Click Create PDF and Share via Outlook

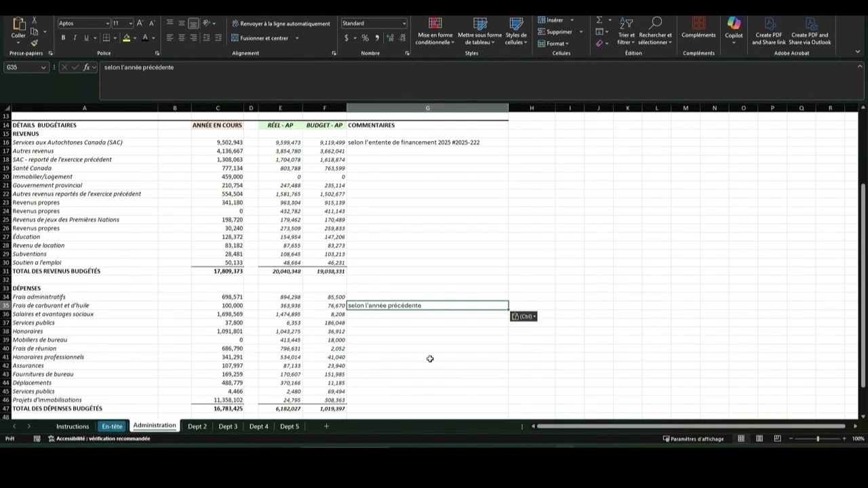810,31
